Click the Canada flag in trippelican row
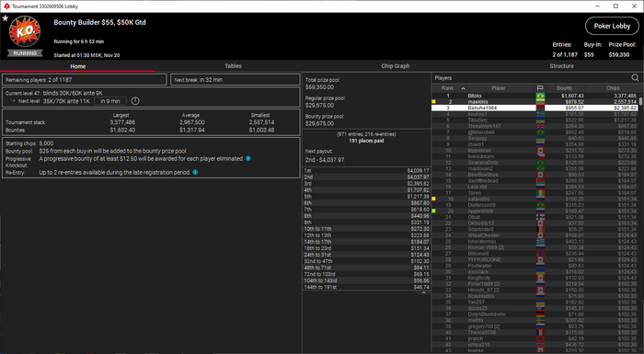The image size is (644, 354). click(540, 150)
